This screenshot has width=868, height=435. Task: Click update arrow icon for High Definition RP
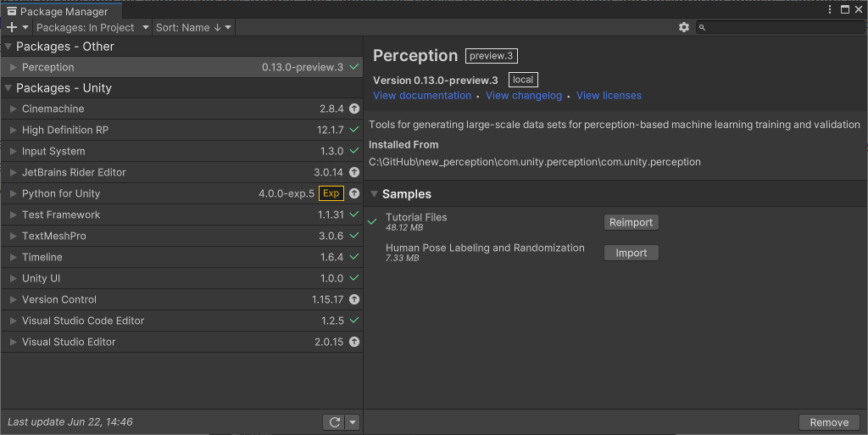coord(354,131)
